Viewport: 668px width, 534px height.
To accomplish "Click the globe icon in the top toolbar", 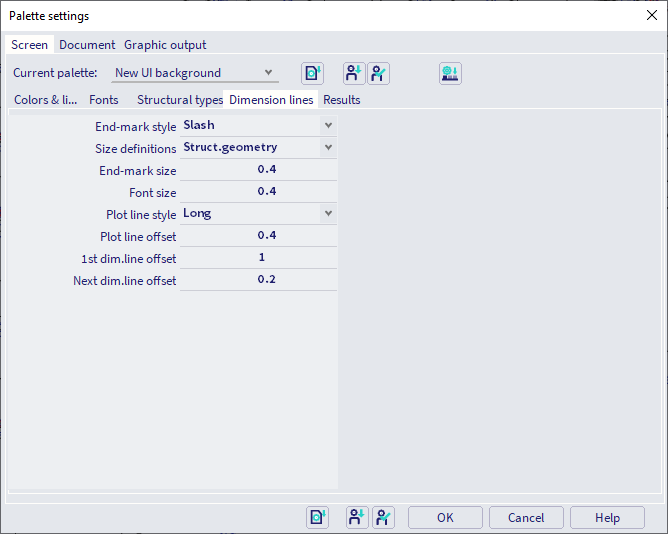I will click(450, 73).
